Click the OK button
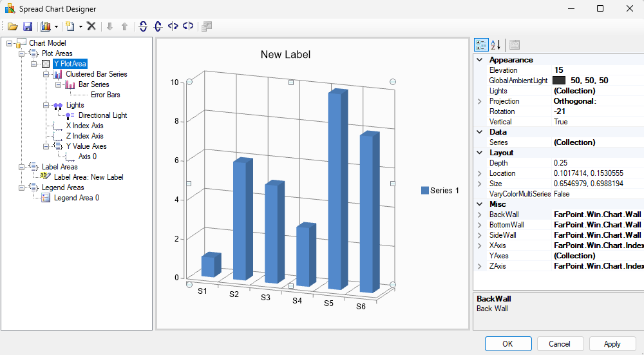Viewport: 644px width, 355px height. point(508,344)
